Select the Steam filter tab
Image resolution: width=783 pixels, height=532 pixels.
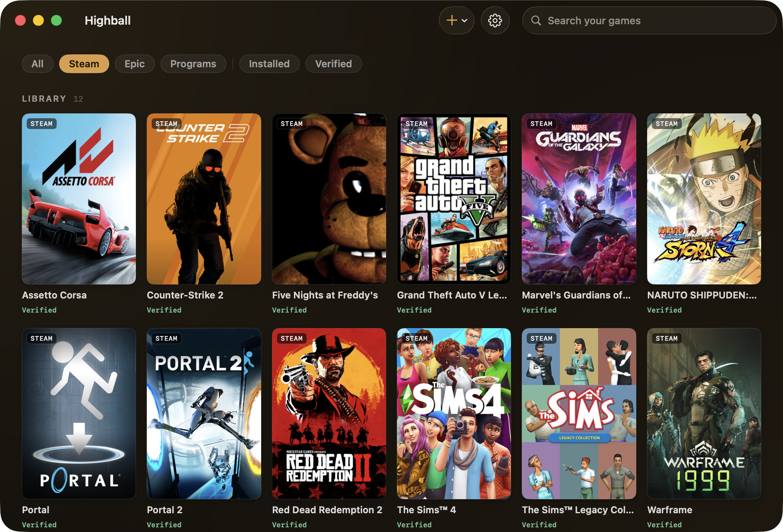tap(84, 64)
